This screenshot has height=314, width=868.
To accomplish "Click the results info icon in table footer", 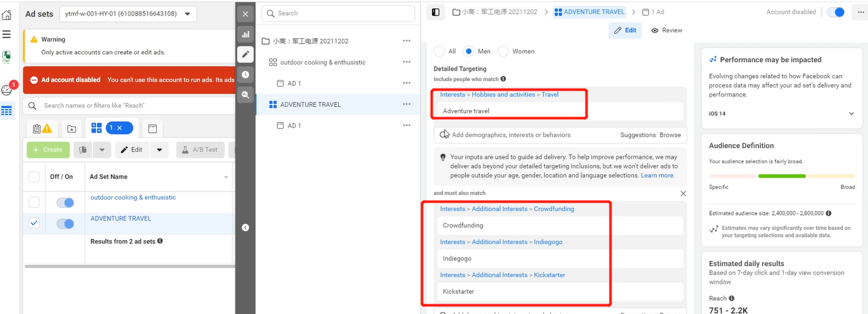I will point(160,241).
